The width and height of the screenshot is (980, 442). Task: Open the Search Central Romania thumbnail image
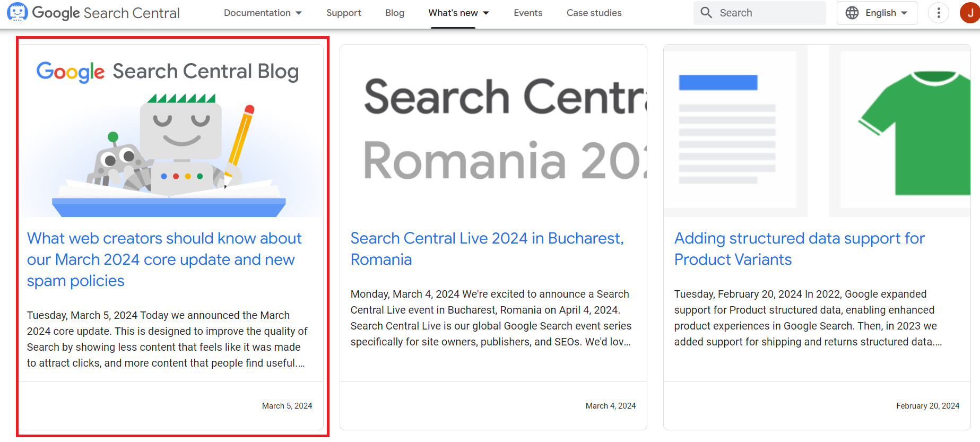point(493,131)
